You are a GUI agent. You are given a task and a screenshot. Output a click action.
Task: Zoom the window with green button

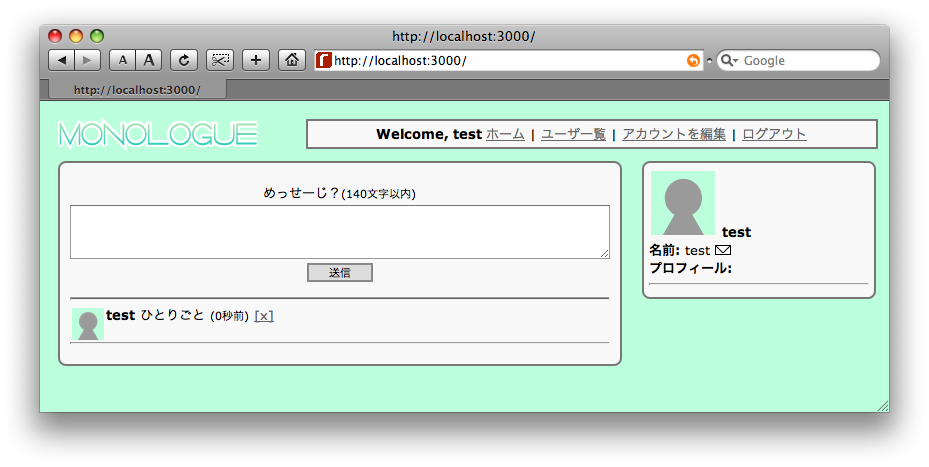click(97, 36)
